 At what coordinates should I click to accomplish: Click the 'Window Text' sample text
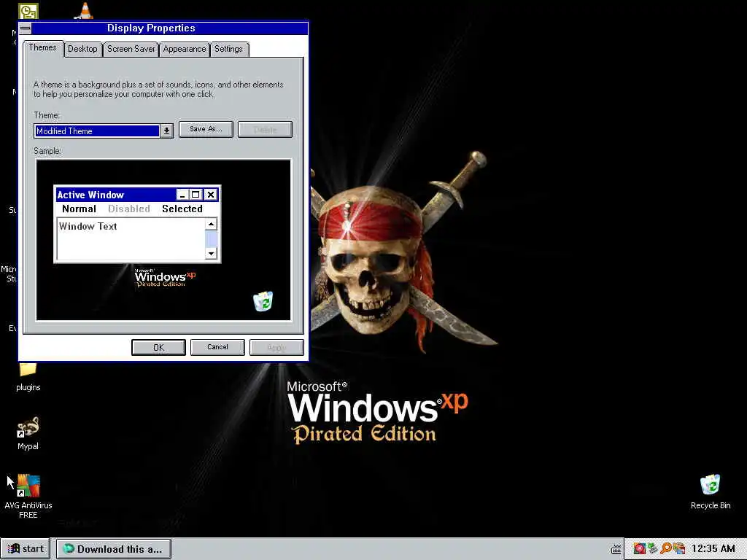click(88, 226)
